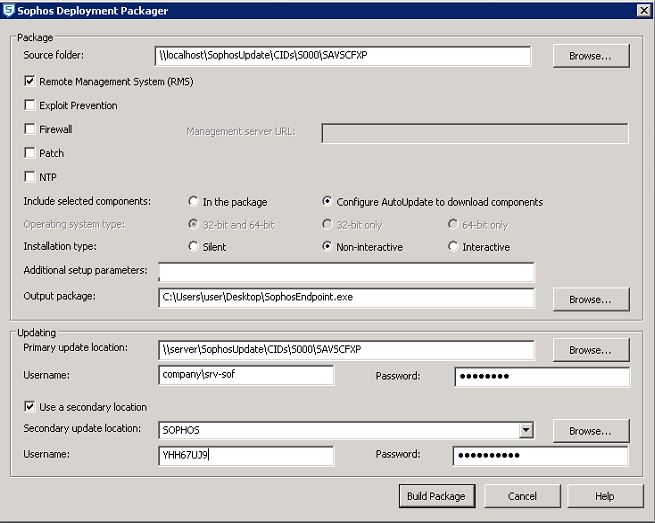Click the secondary location Password field

pyautogui.click(x=541, y=455)
